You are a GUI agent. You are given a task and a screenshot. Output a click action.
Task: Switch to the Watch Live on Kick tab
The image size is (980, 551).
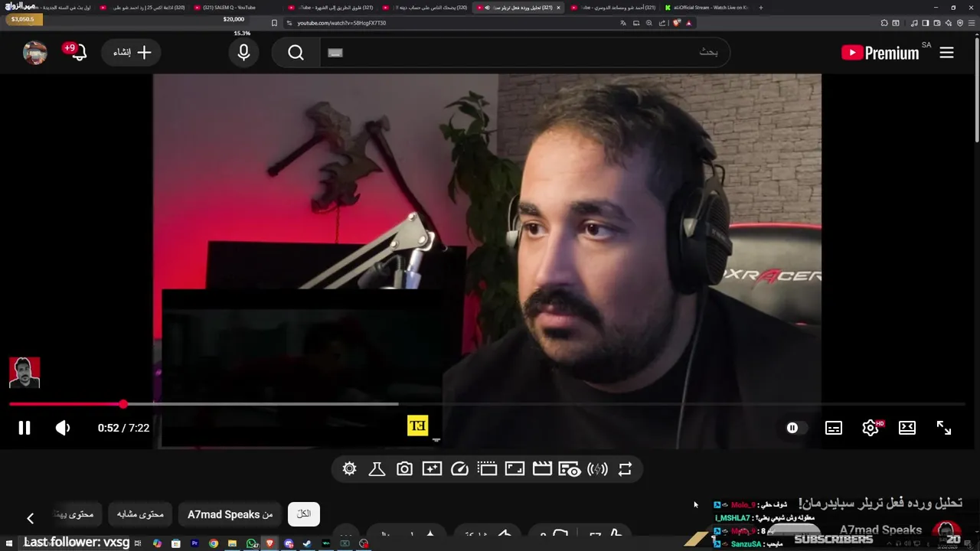coord(707,8)
